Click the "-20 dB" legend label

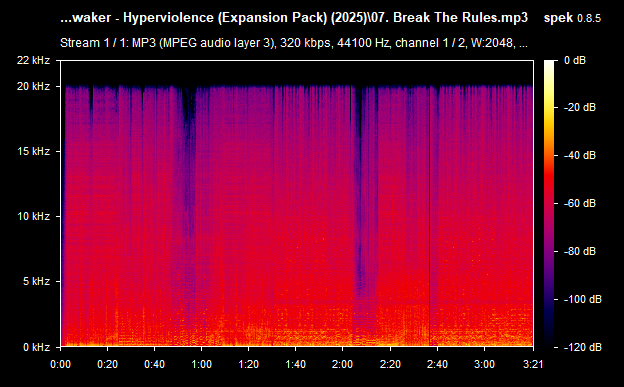point(580,107)
